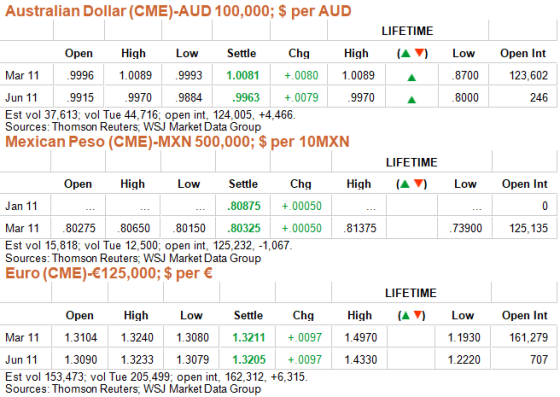Select the green settle value 1.3211
The image size is (560, 397).
[249, 338]
